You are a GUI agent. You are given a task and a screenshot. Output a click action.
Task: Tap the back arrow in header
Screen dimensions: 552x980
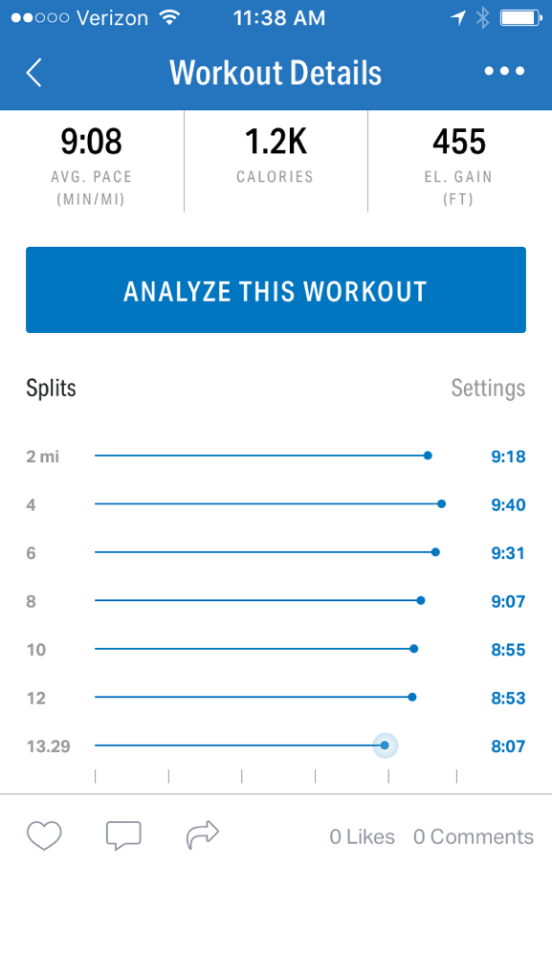33,73
